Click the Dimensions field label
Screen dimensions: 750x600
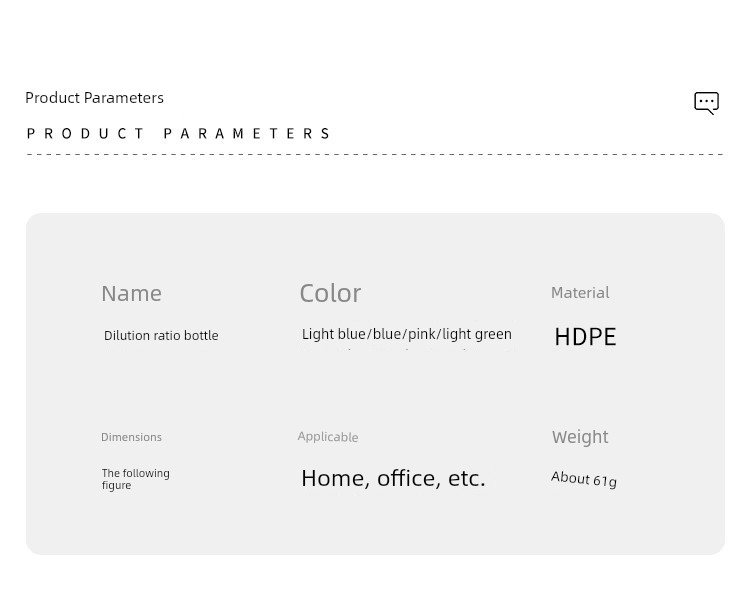click(x=131, y=437)
